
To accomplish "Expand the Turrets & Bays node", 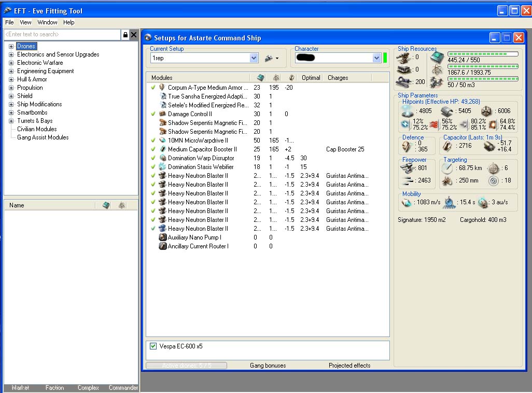I will (x=11, y=121).
